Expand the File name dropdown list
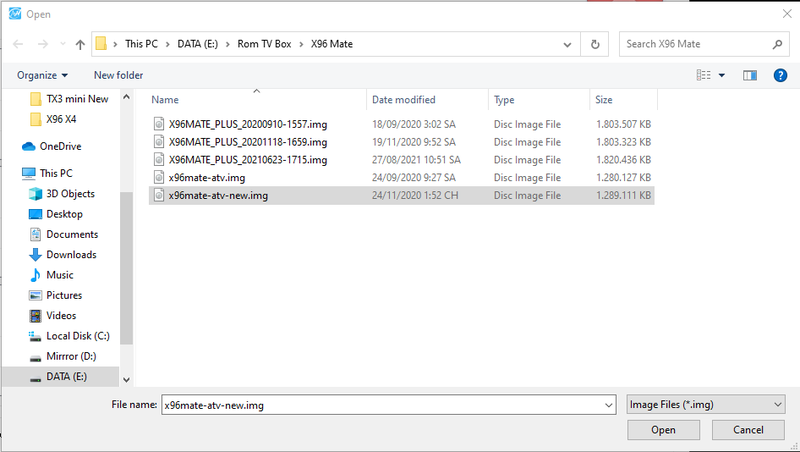800x452 pixels. (x=609, y=405)
